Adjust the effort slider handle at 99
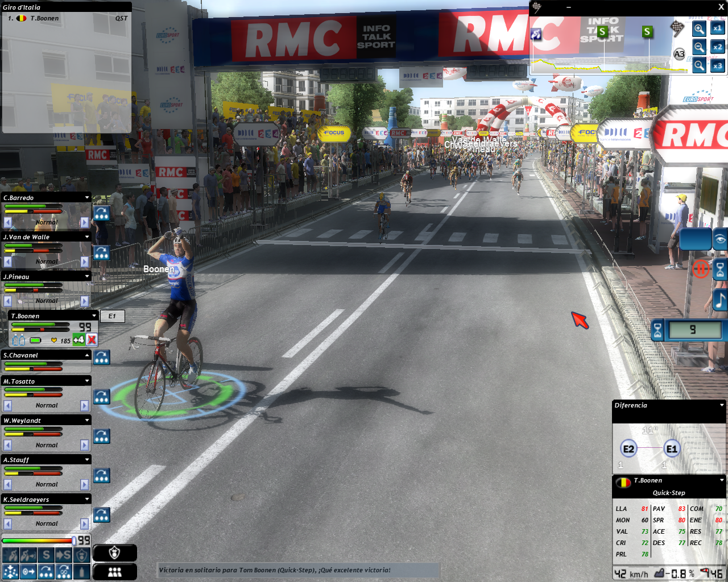 tap(74, 541)
